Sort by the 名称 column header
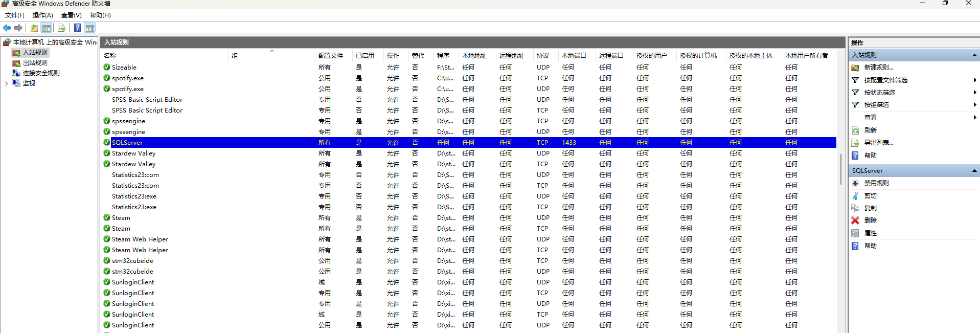980x333 pixels. pos(165,56)
